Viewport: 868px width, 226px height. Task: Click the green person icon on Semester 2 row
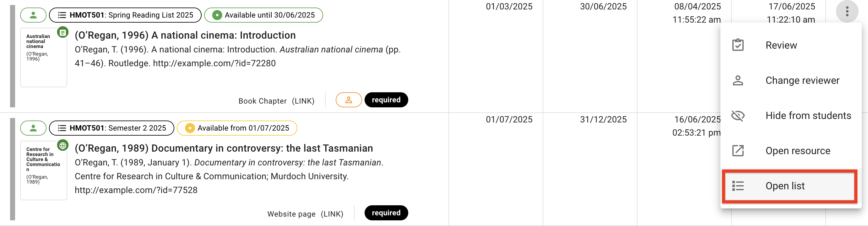pyautogui.click(x=33, y=128)
